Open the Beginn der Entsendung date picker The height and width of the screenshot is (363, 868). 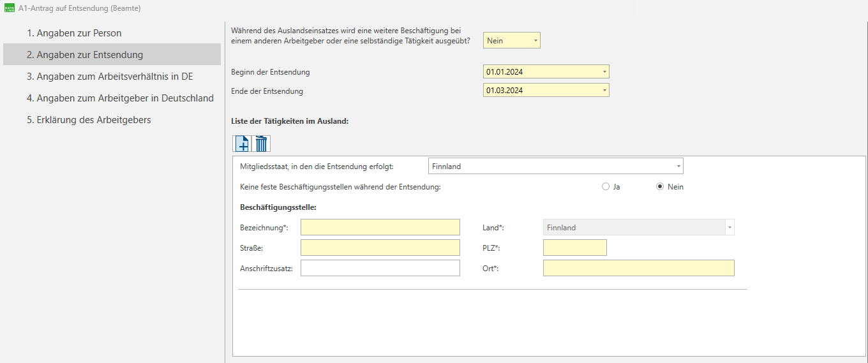click(604, 72)
